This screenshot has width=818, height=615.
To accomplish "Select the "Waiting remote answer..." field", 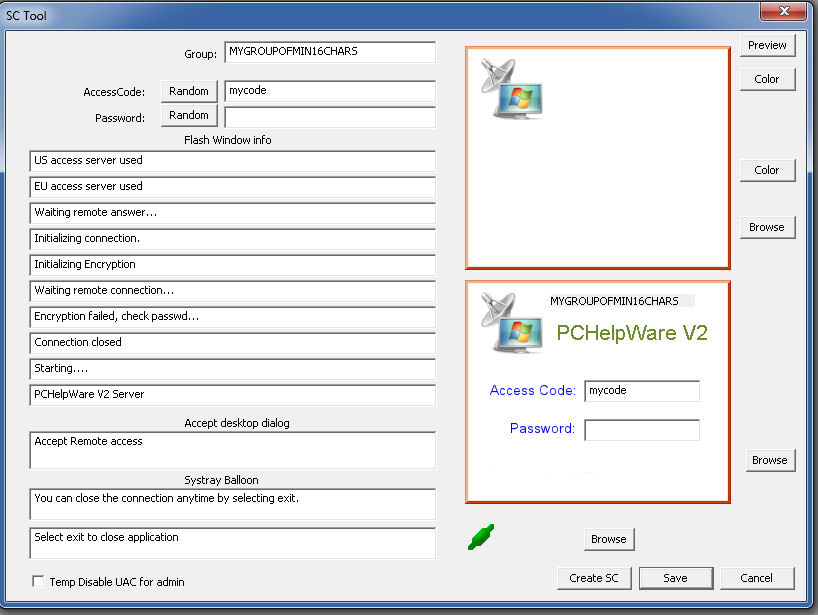I will pyautogui.click(x=232, y=213).
